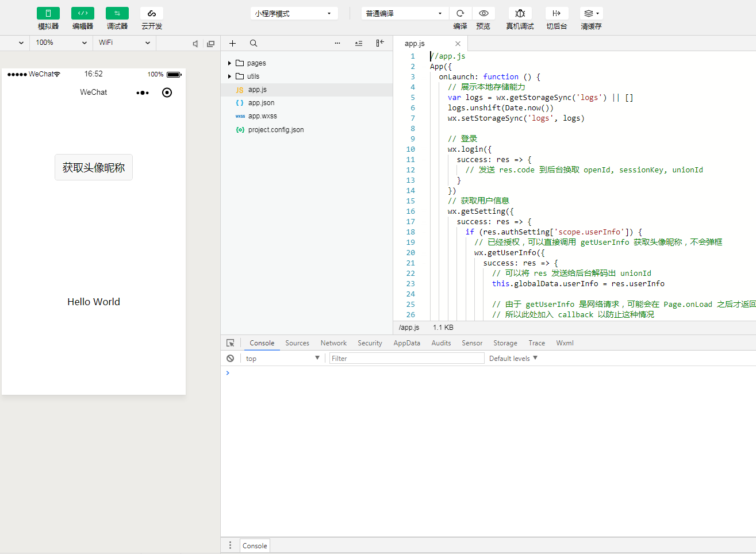Switch to the Storage tab

(x=505, y=343)
